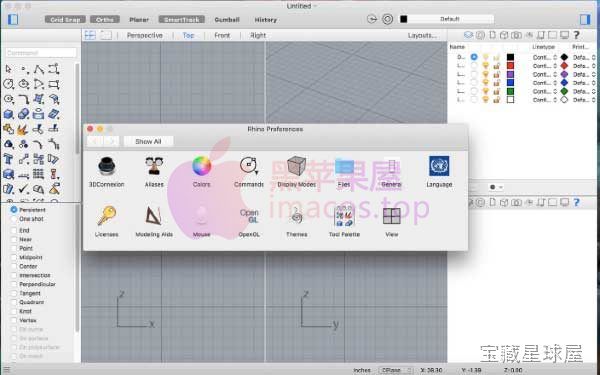Switch to the Right viewport tab

click(258, 35)
